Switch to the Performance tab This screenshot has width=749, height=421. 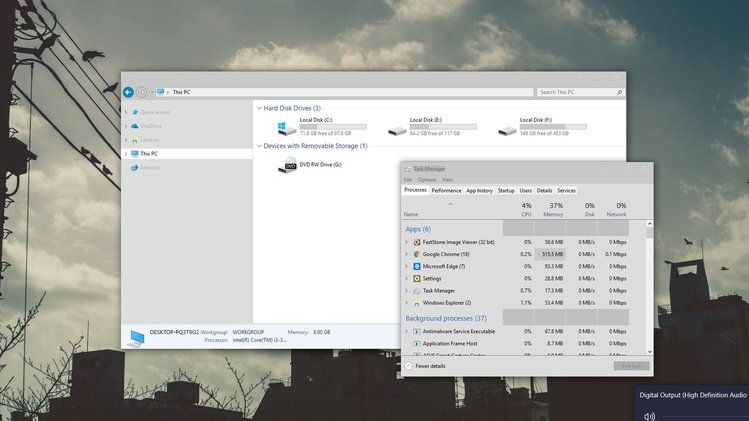446,190
